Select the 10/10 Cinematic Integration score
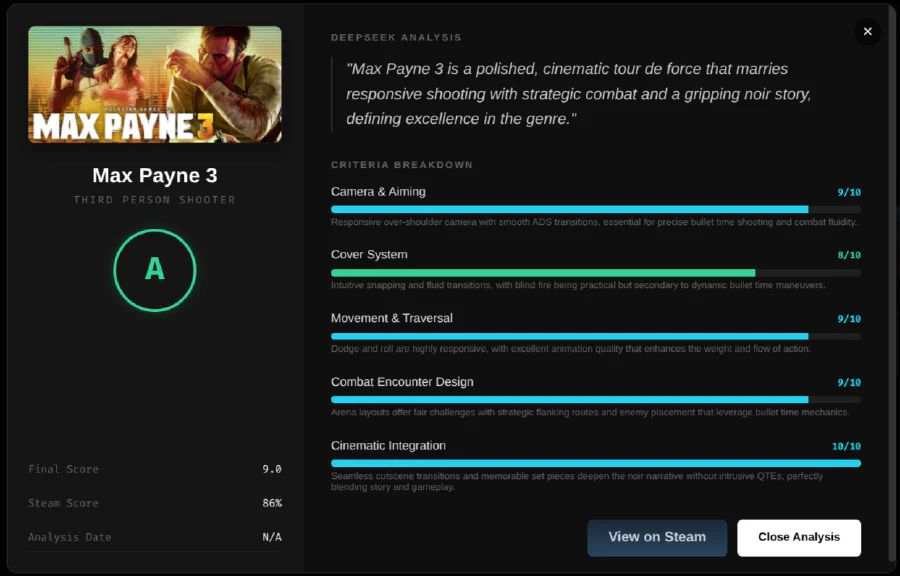The image size is (900, 576). (x=846, y=445)
